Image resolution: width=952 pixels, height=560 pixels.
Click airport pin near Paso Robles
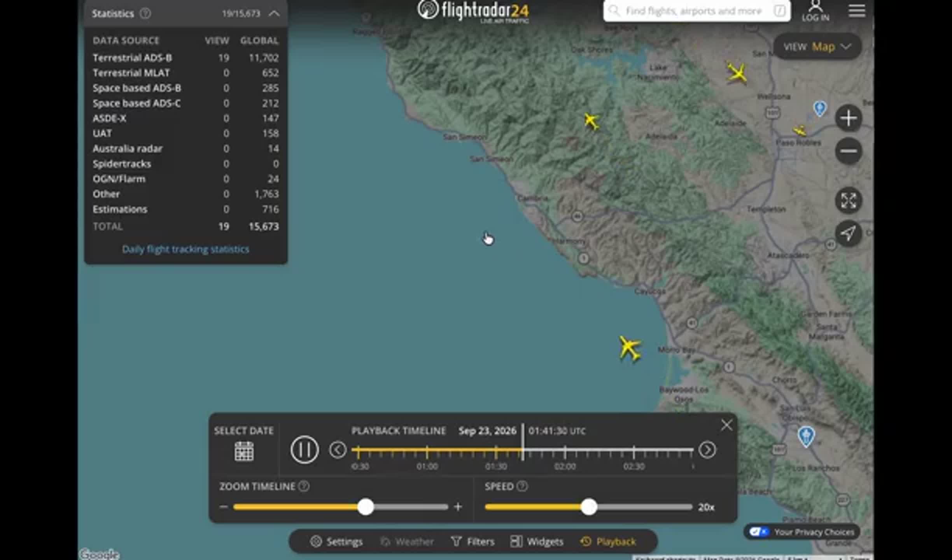(820, 108)
